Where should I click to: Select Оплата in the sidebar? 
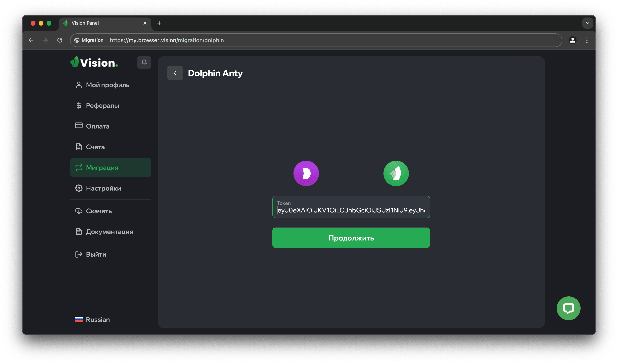click(98, 126)
